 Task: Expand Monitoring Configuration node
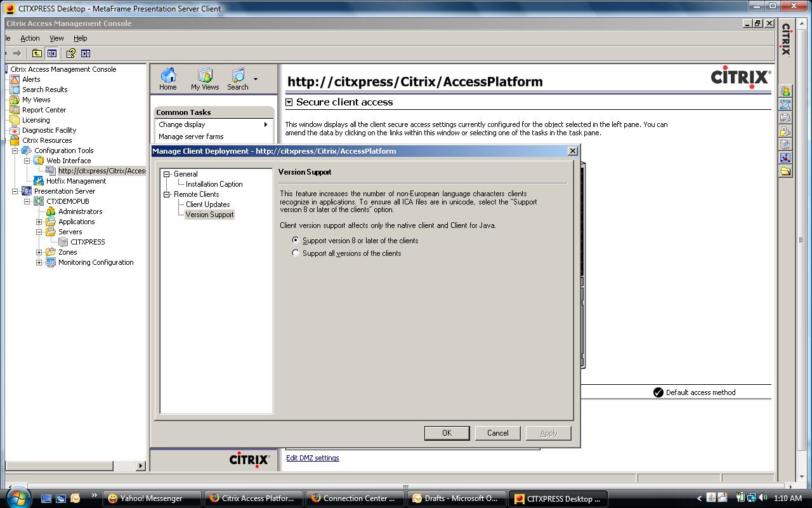(x=39, y=262)
